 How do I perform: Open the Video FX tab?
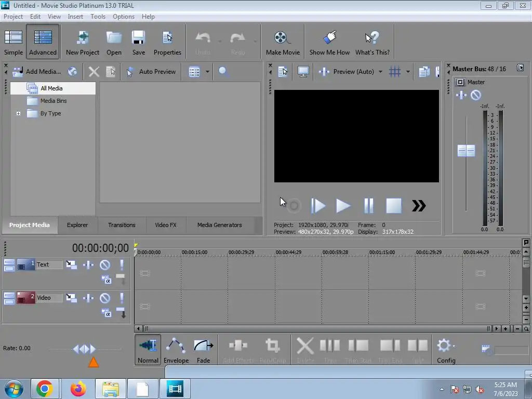tap(166, 225)
